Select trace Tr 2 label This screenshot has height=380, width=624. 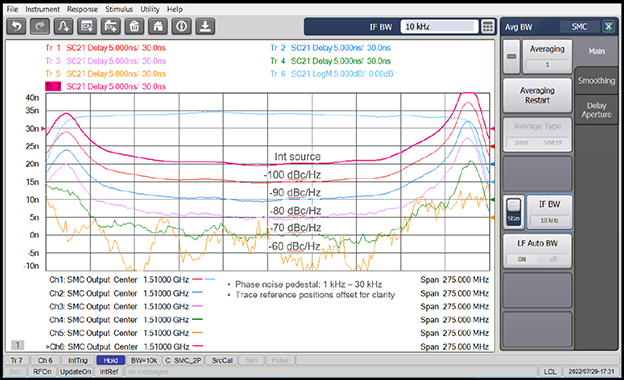coord(330,48)
